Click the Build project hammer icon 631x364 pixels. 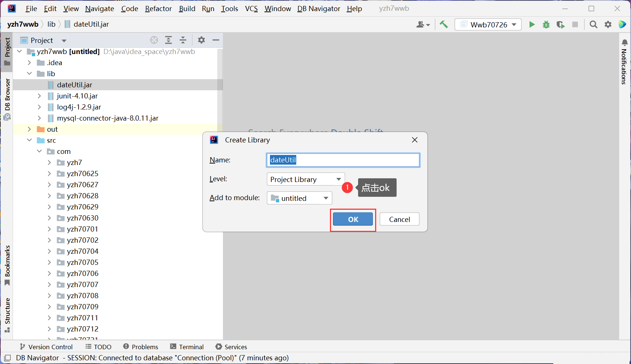[x=444, y=24]
